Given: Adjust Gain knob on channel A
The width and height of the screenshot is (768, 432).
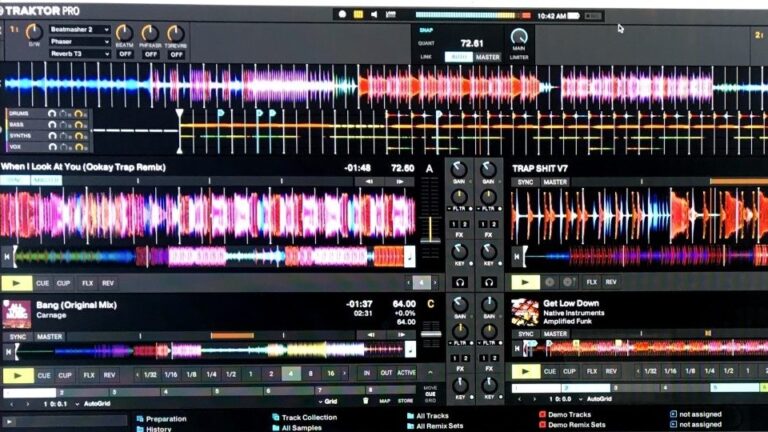Looking at the screenshot, I should coord(459,169).
